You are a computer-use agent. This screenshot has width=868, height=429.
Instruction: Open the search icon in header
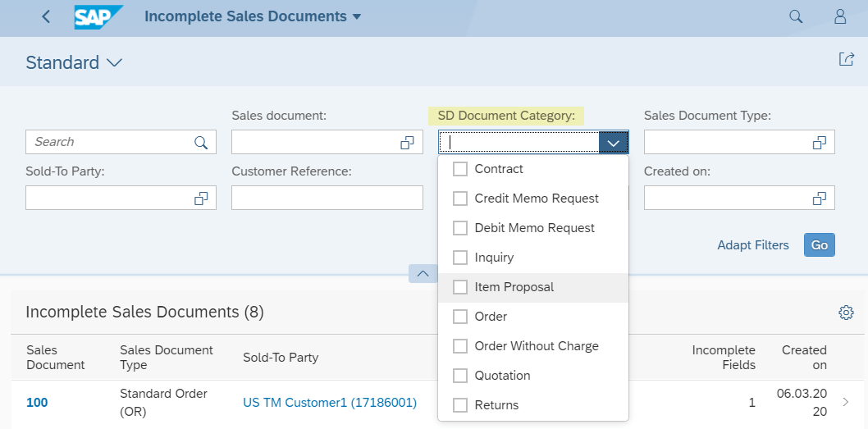click(796, 16)
